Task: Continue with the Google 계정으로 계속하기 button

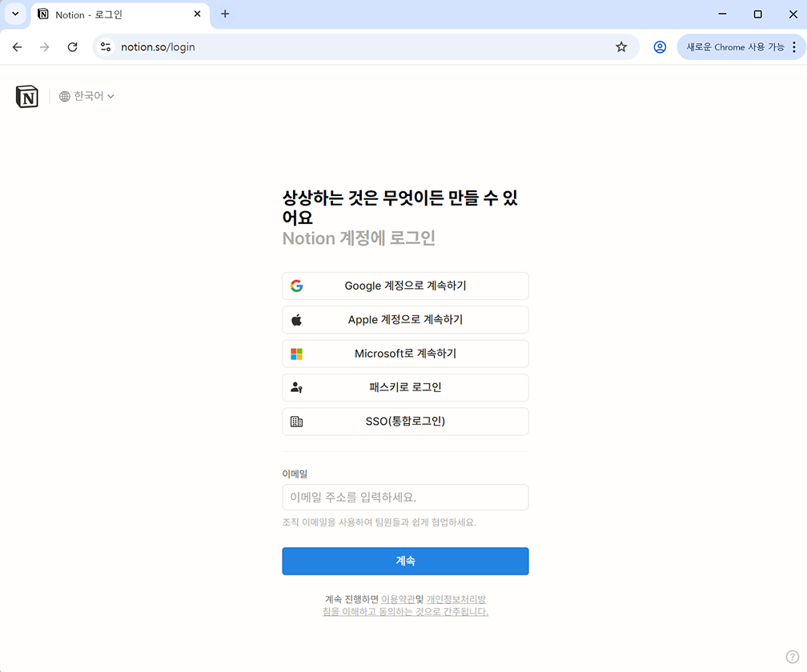Action: (405, 286)
